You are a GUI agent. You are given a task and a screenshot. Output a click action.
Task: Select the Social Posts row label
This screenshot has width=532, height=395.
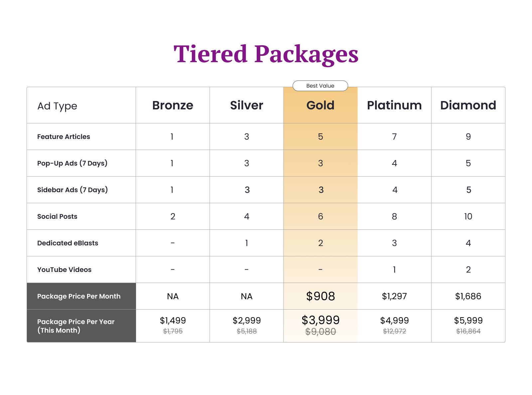pos(57,216)
